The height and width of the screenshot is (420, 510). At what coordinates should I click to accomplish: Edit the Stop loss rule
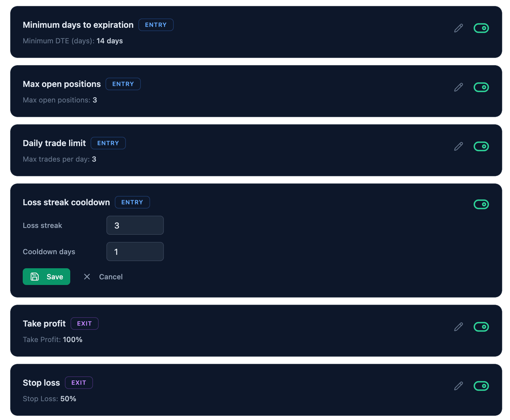pyautogui.click(x=458, y=386)
